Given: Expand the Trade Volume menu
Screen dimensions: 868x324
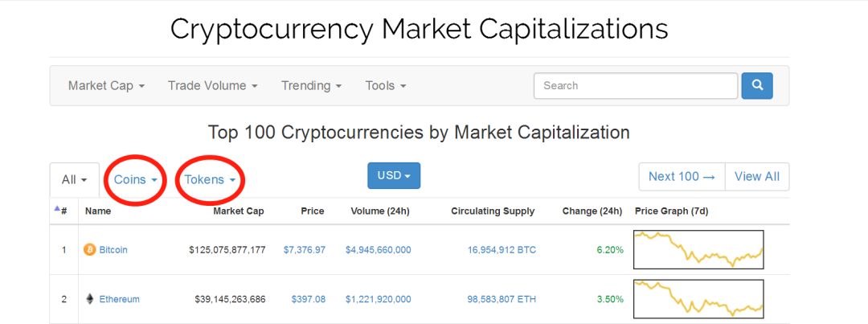Looking at the screenshot, I should pos(212,85).
